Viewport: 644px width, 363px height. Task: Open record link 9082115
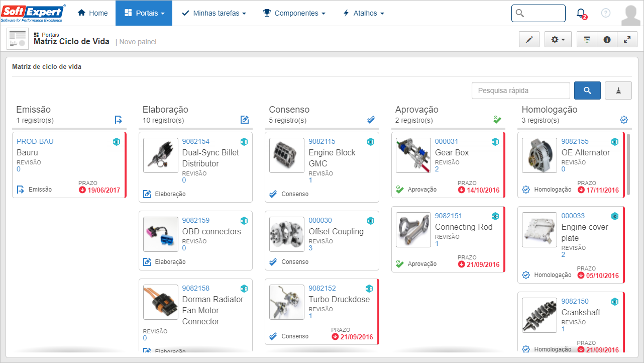point(322,141)
